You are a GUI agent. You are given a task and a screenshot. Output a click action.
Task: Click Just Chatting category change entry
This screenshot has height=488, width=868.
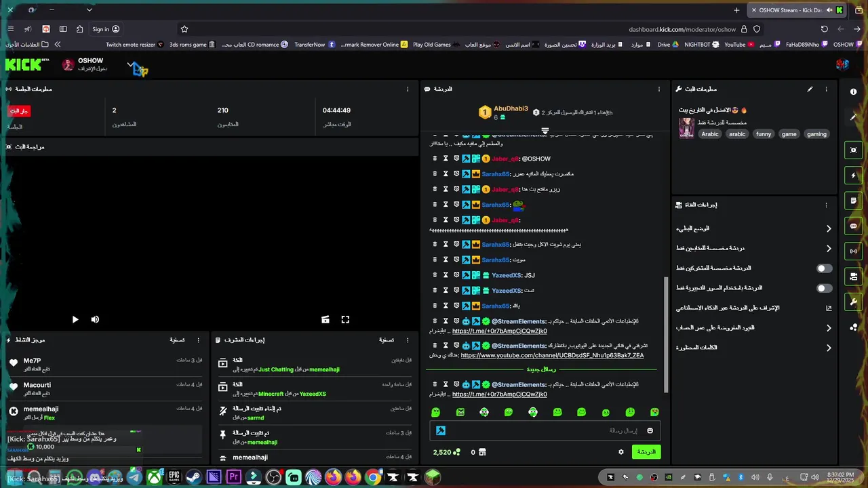315,364
